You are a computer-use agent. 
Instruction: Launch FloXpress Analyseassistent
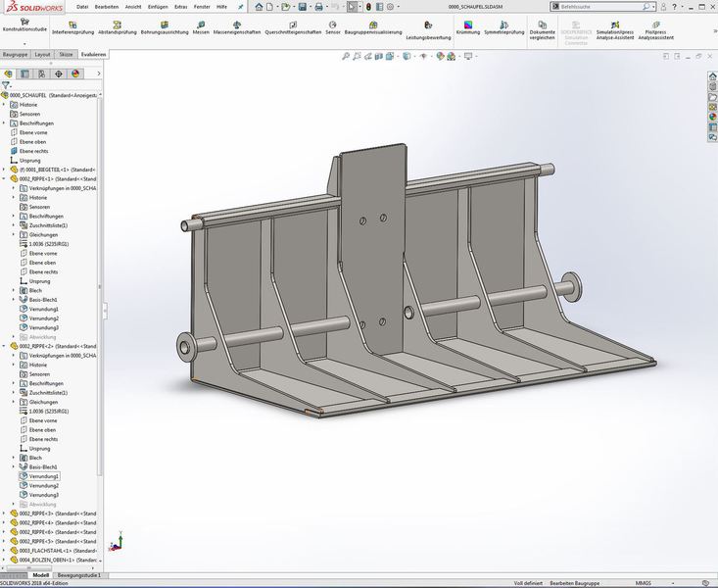(655, 30)
